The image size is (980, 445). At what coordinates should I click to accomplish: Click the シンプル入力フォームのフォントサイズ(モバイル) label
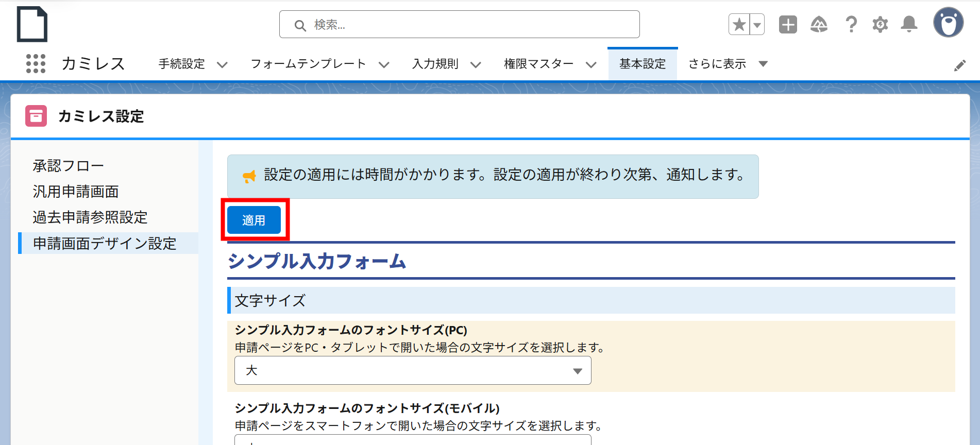367,408
